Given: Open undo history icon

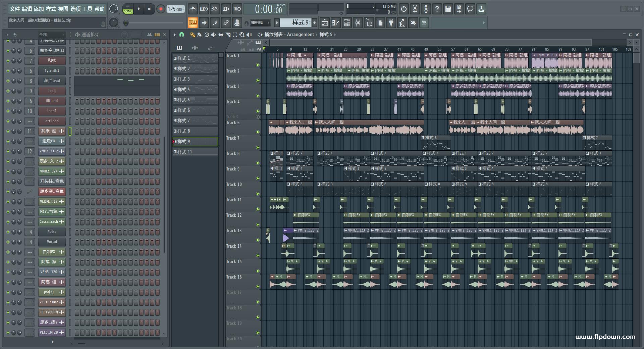Looking at the screenshot, I should (x=404, y=9).
